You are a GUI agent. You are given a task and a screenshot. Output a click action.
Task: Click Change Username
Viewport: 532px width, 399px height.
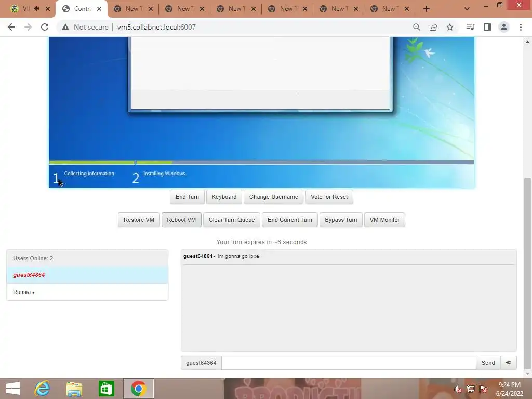tap(273, 197)
